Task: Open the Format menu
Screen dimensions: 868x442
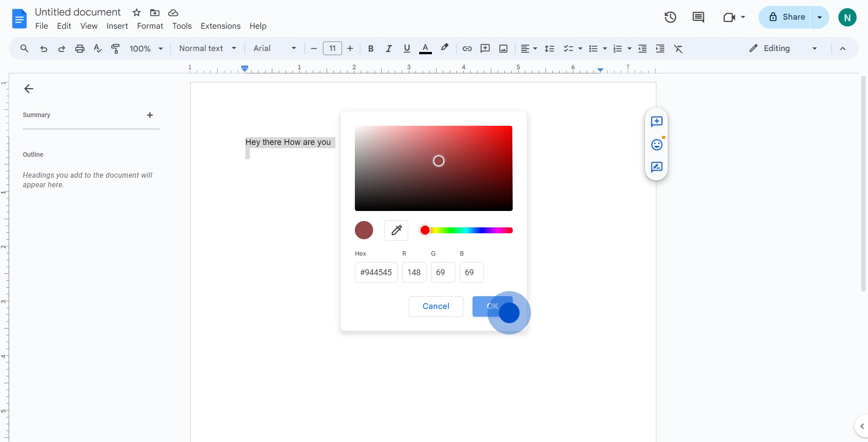Action: (x=150, y=26)
